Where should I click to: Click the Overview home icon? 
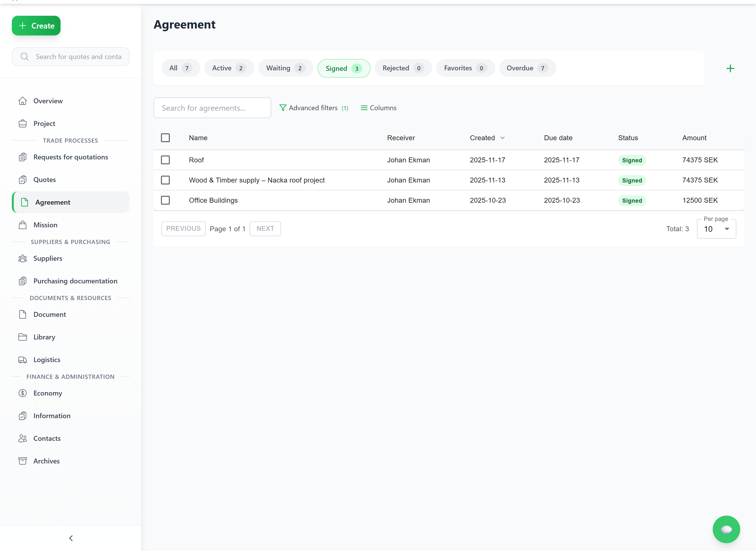click(22, 101)
